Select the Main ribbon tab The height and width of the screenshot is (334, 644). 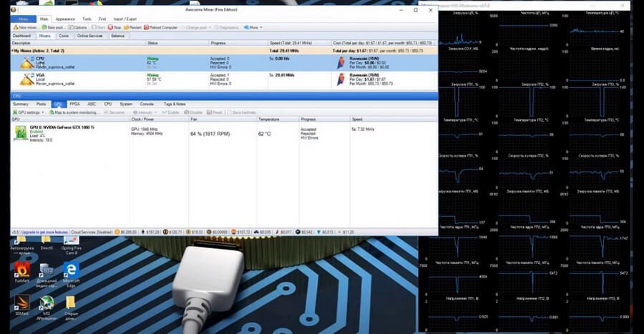tap(44, 19)
